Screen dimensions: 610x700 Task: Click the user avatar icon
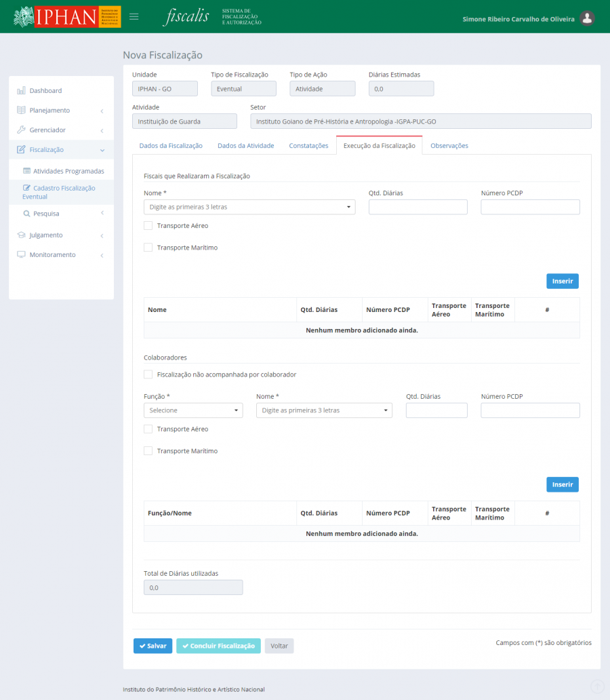[x=588, y=18]
